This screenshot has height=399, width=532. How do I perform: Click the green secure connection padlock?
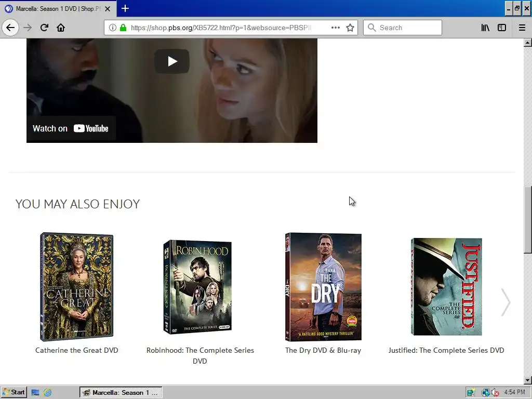[123, 28]
